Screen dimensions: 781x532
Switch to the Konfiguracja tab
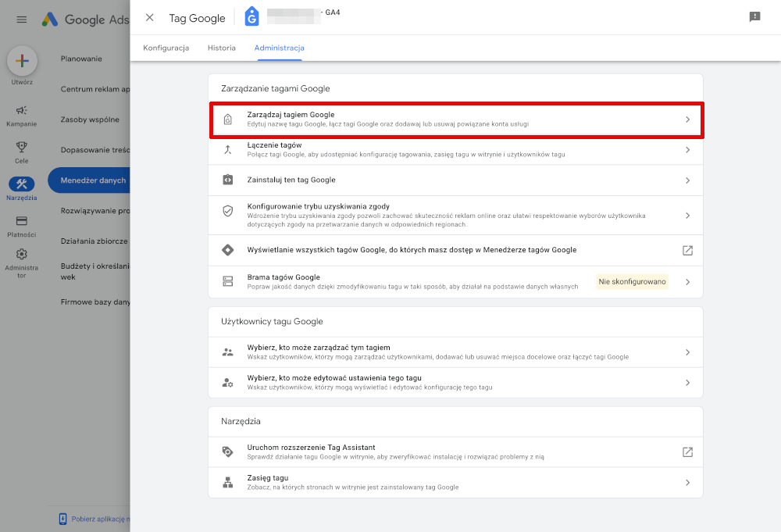(x=165, y=48)
